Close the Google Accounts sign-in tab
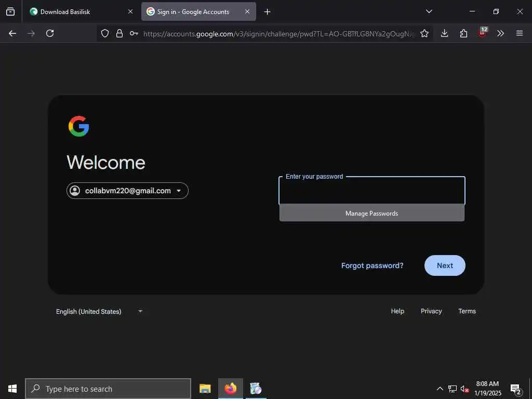Viewport: 532px width, 399px height. pyautogui.click(x=247, y=11)
